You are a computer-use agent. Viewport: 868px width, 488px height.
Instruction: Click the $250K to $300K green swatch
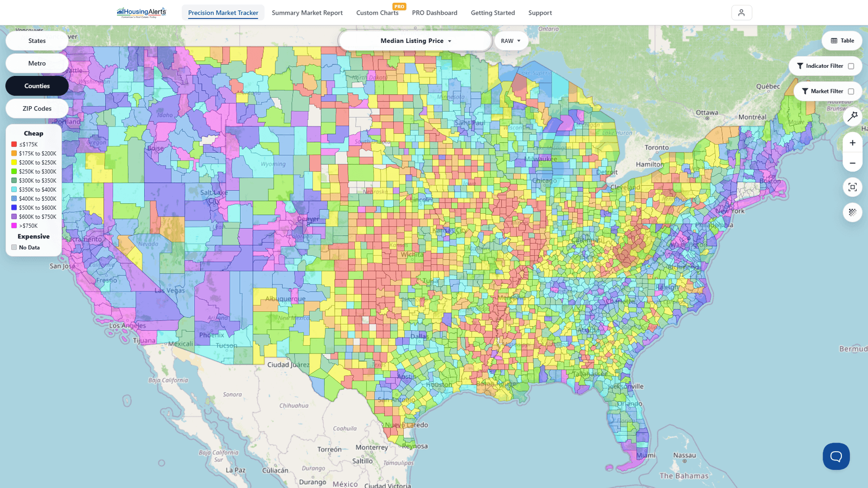14,172
